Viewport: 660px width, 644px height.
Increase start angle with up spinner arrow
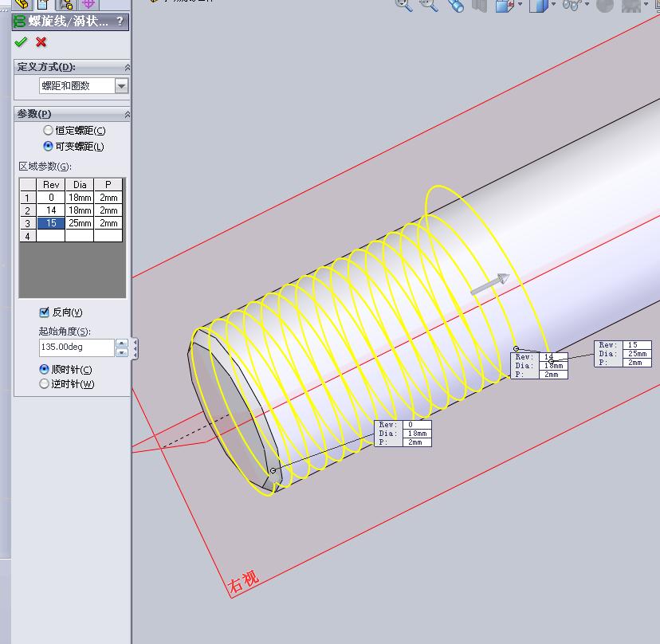[122, 344]
